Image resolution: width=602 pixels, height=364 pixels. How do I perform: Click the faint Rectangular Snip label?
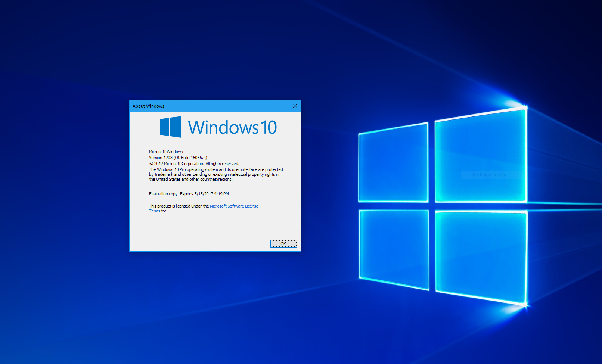[489, 175]
